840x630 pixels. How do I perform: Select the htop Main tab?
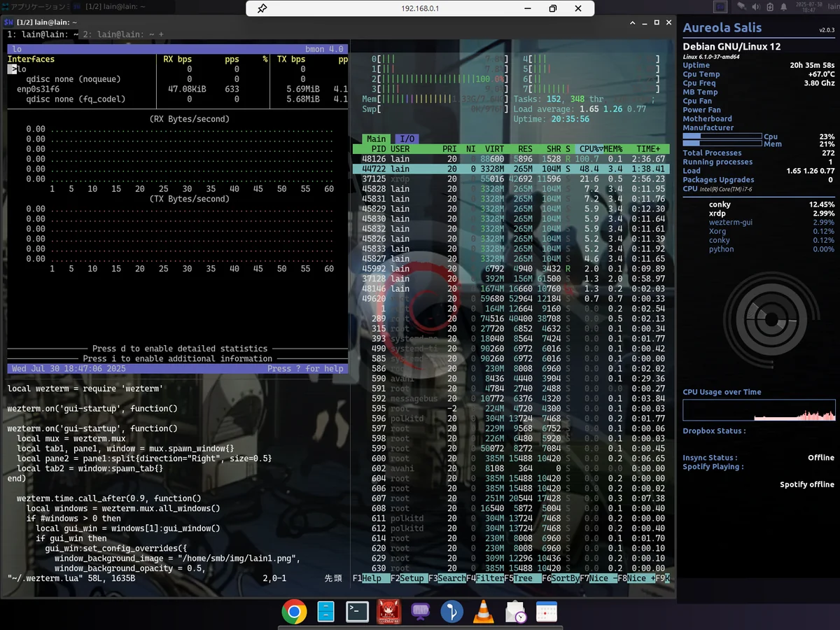(x=376, y=139)
